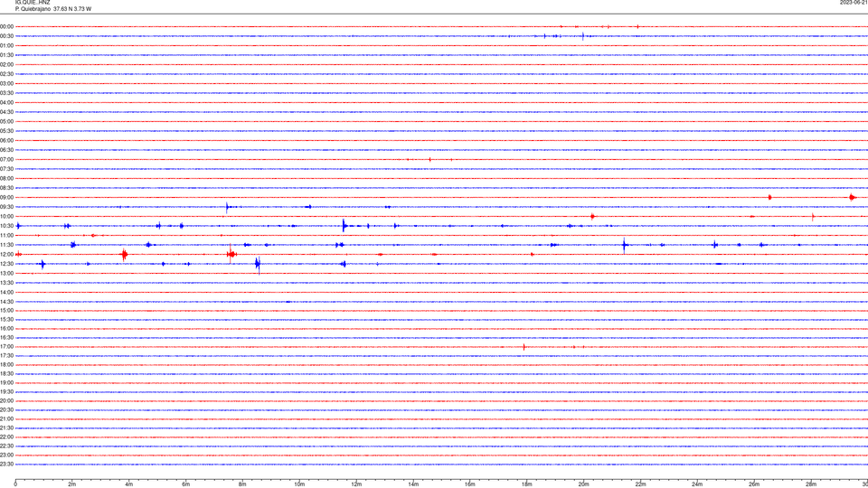This screenshot has width=868, height=488.
Task: Select the 05:30 time row label
Action: [x=6, y=131]
